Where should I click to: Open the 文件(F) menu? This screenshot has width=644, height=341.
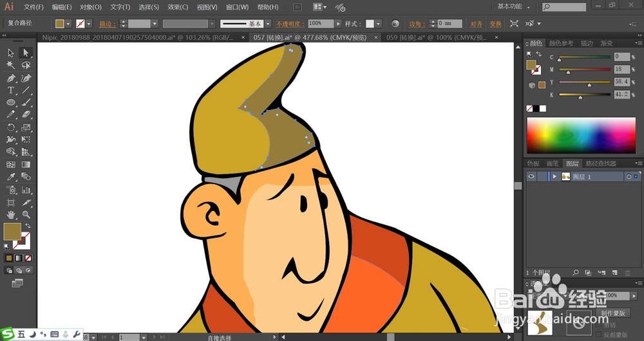point(33,7)
